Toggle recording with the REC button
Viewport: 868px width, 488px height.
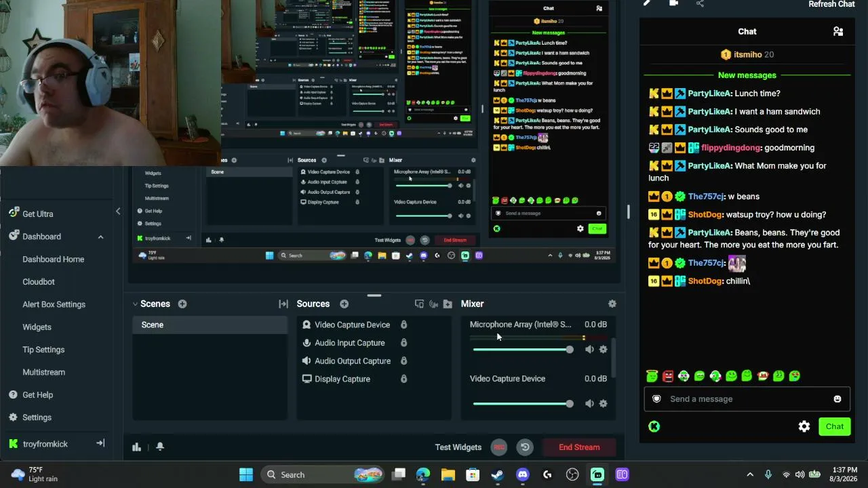click(499, 447)
